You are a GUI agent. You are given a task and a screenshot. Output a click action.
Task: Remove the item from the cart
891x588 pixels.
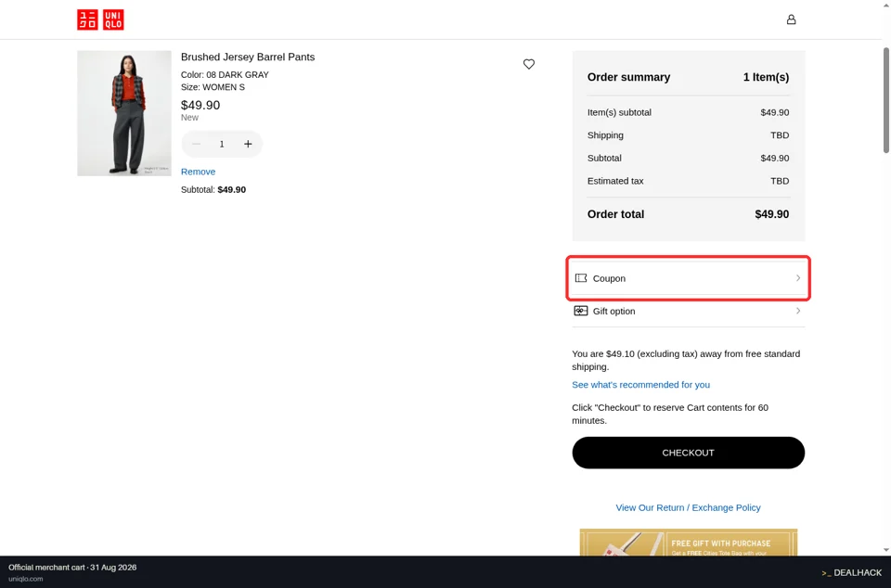198,172
